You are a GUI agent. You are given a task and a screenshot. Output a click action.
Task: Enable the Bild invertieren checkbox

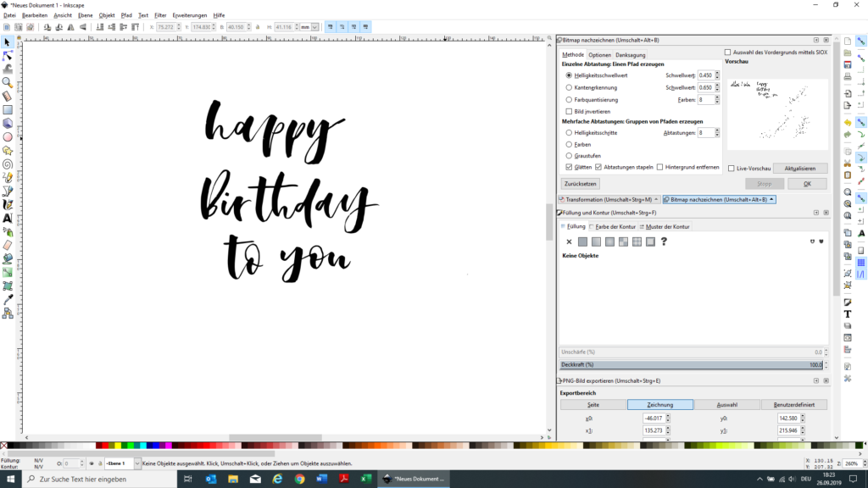pyautogui.click(x=569, y=111)
